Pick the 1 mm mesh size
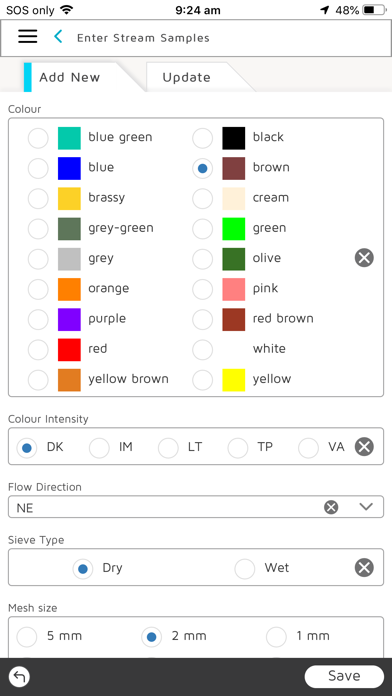The width and height of the screenshot is (392, 696). (276, 637)
